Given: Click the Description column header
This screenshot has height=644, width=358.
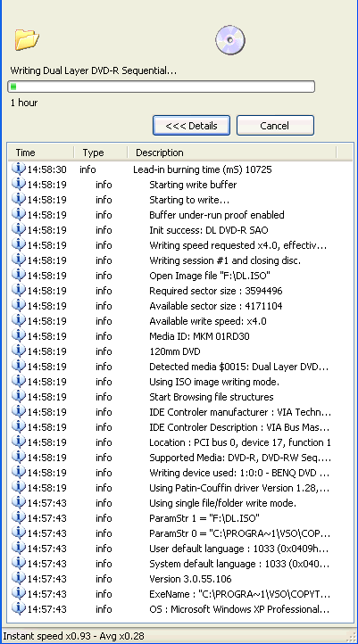Looking at the screenshot, I should click(x=232, y=153).
